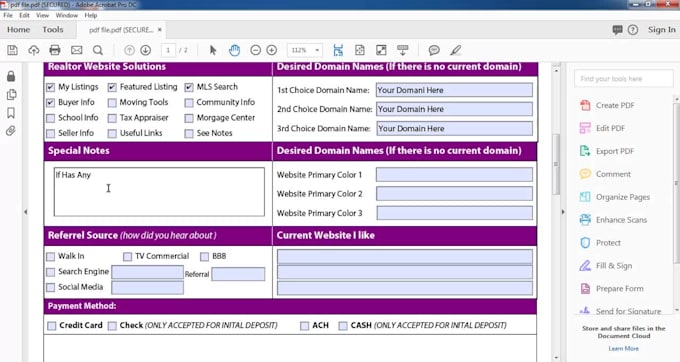680x362 pixels.
Task: Open Organize Pages in tools pane
Action: (615, 197)
